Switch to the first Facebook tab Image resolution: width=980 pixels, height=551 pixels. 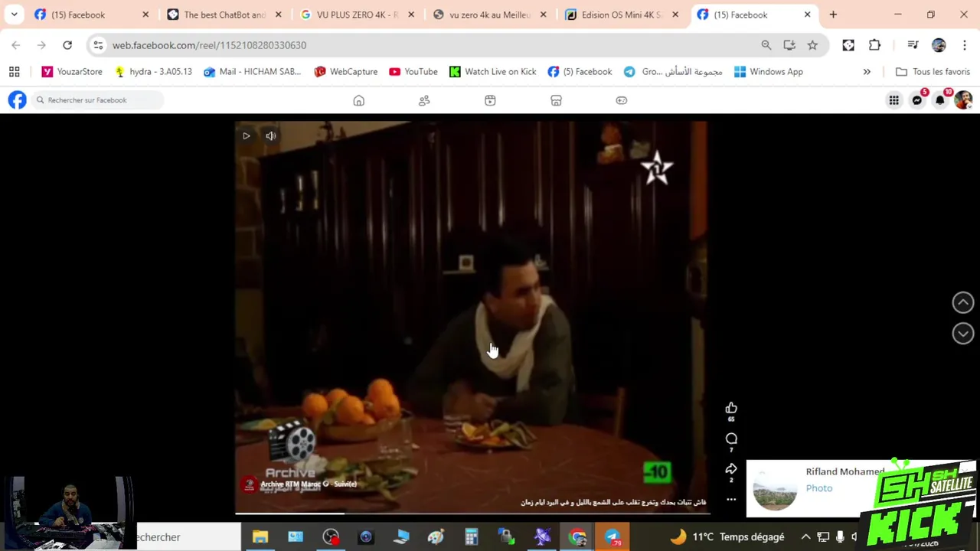91,15
